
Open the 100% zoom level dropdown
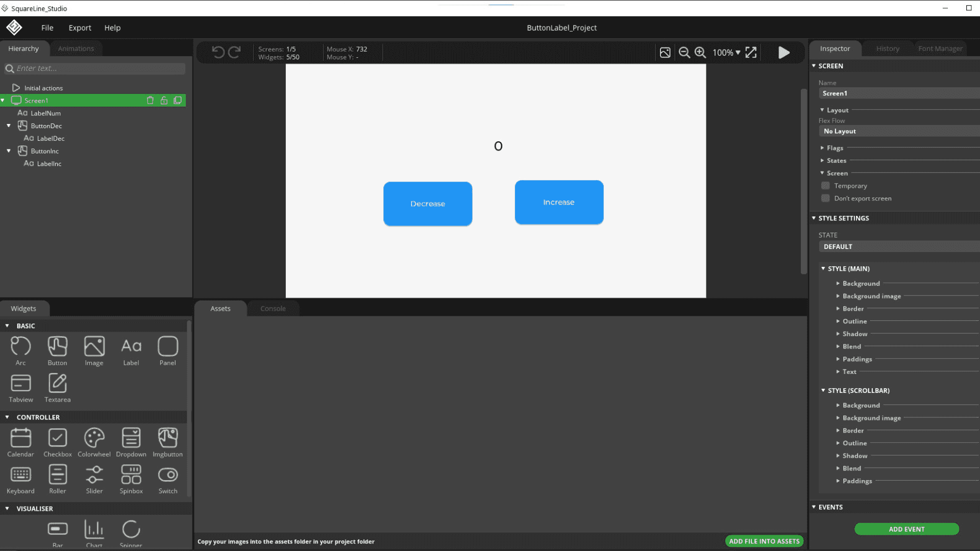point(726,53)
